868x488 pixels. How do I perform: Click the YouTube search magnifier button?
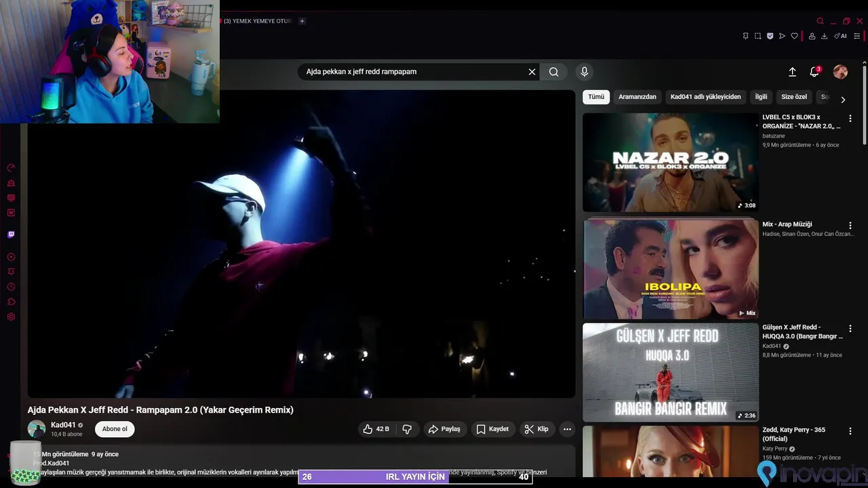point(554,72)
